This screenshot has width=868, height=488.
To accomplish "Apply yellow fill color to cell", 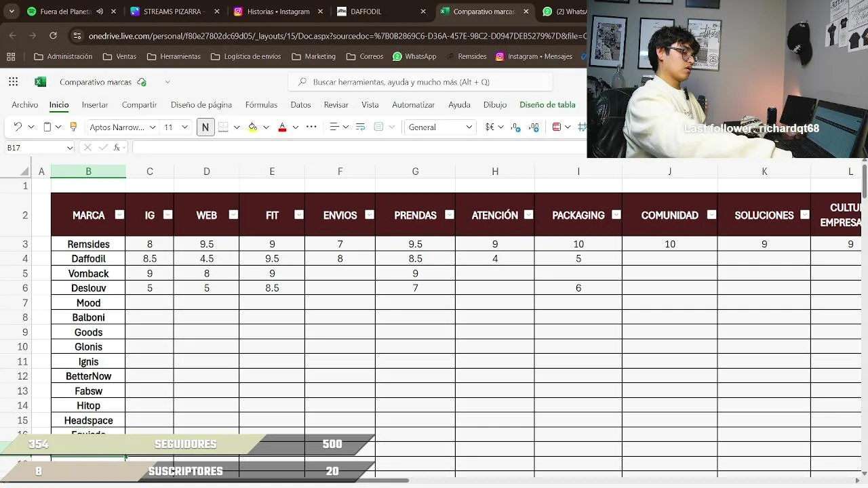I will point(253,127).
